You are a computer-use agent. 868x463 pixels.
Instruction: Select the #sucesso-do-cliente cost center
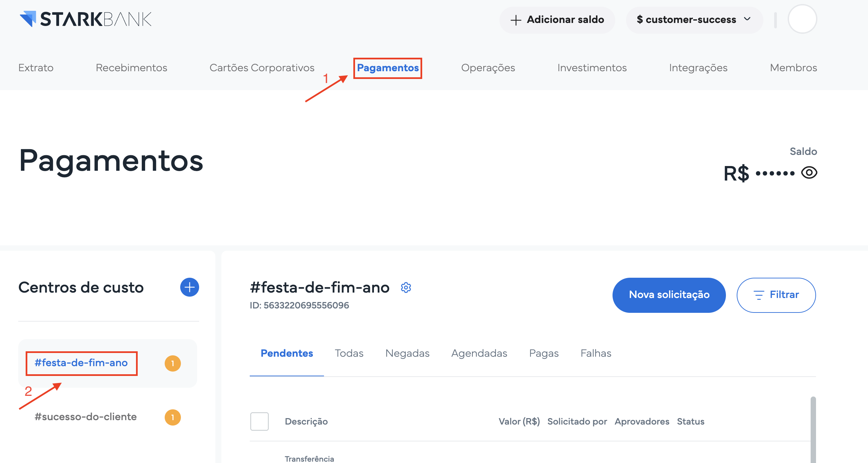(85, 417)
